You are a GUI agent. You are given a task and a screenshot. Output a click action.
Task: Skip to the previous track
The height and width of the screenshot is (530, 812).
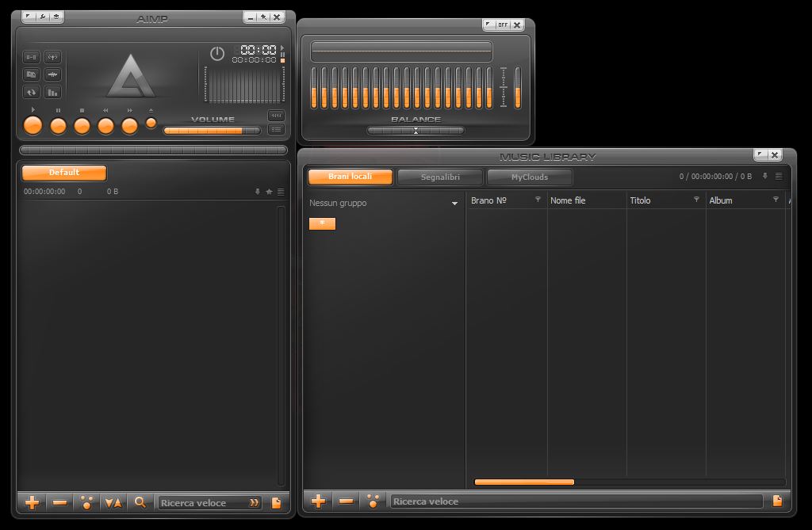pos(105,126)
